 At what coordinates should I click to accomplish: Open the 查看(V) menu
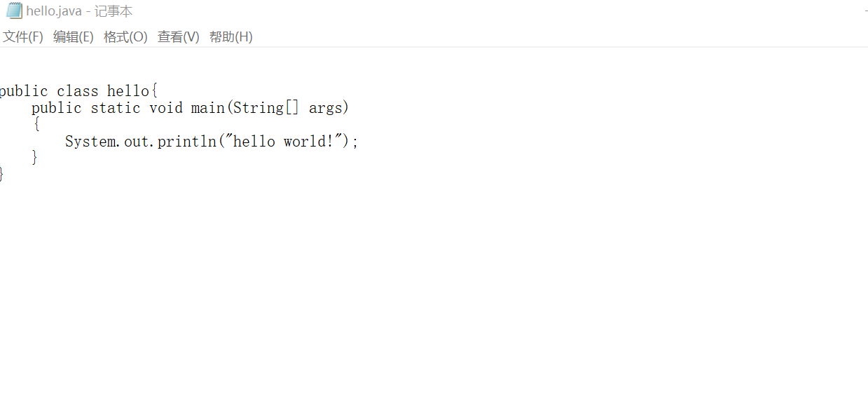tap(178, 37)
